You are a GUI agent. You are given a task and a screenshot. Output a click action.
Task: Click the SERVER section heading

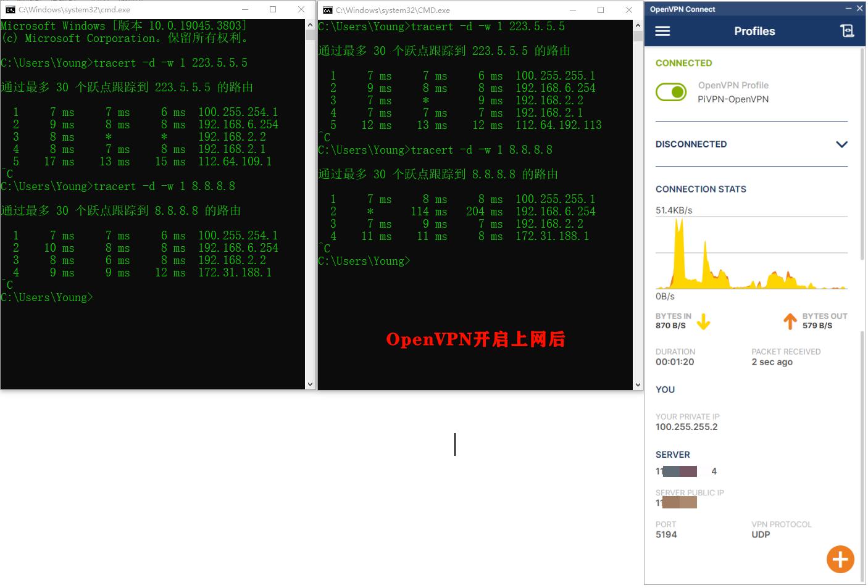tap(672, 455)
